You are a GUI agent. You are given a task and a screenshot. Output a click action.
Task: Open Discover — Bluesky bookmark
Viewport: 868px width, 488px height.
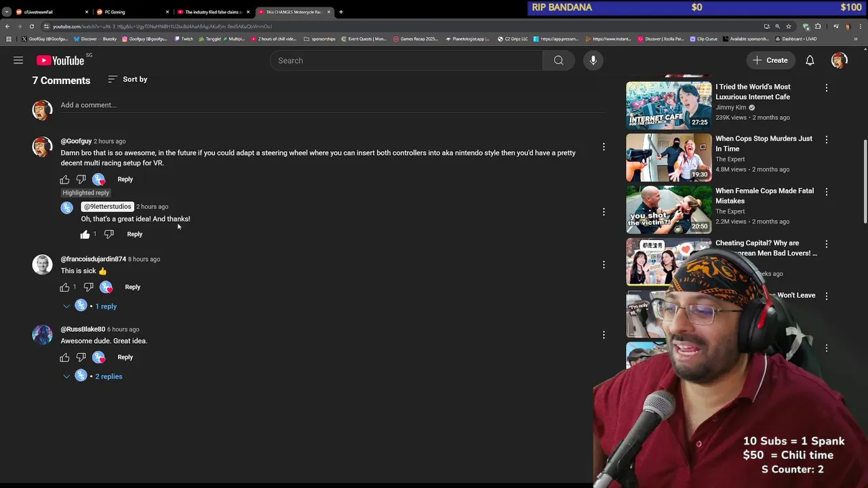pos(95,39)
